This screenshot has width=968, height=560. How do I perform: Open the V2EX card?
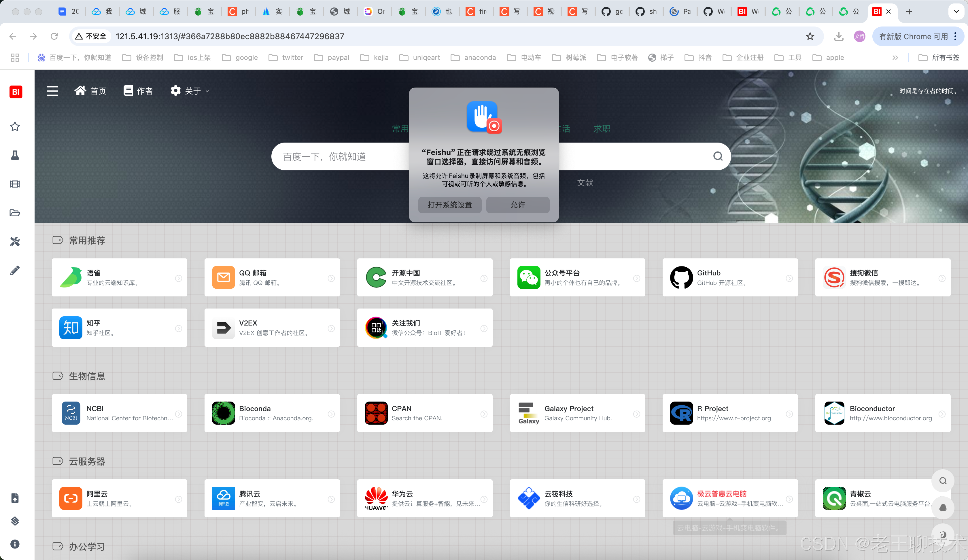(272, 328)
